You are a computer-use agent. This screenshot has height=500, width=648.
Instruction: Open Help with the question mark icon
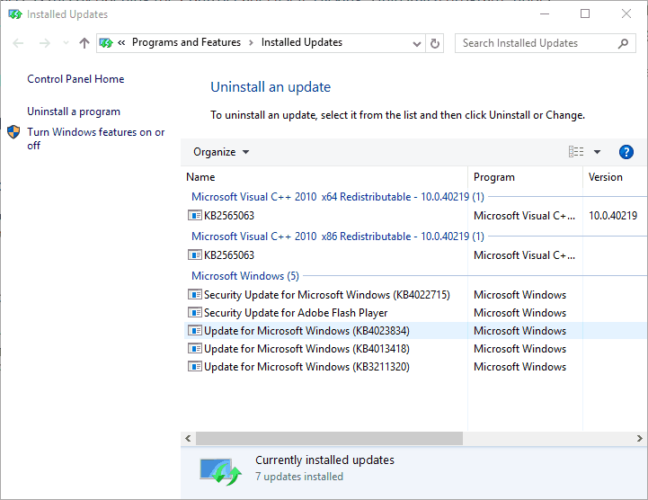coord(626,152)
